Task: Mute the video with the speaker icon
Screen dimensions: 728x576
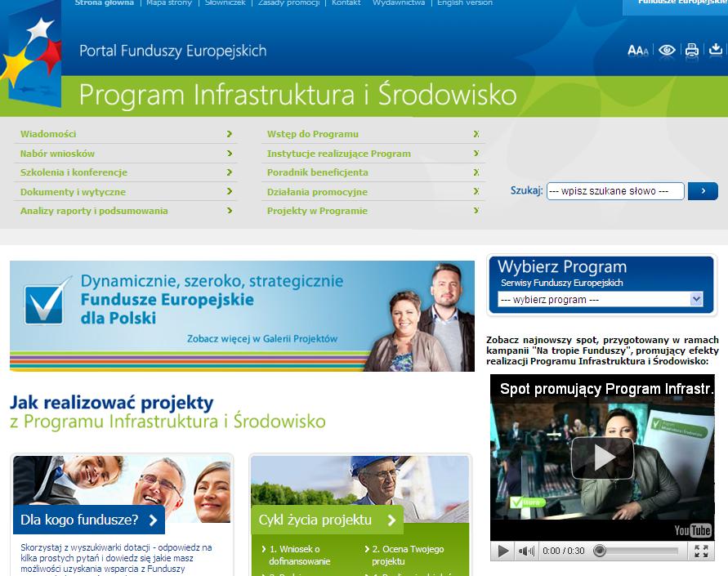Action: click(526, 551)
